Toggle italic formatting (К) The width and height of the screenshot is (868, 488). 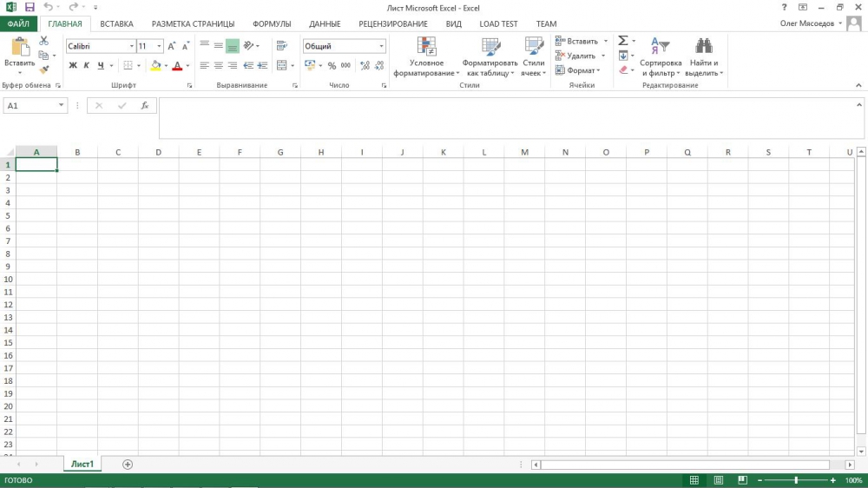[87, 66]
